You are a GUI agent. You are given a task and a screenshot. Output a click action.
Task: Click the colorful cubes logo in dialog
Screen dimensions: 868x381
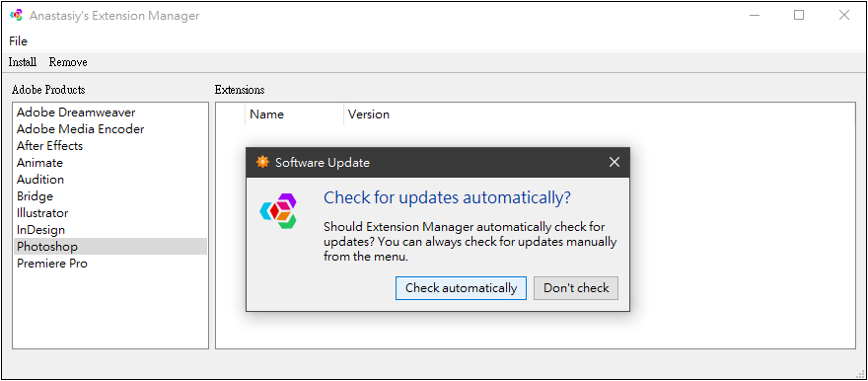(279, 211)
